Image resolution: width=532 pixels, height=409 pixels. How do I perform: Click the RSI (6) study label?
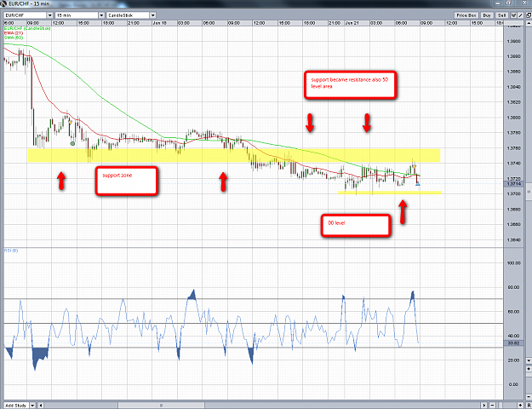(x=11, y=251)
